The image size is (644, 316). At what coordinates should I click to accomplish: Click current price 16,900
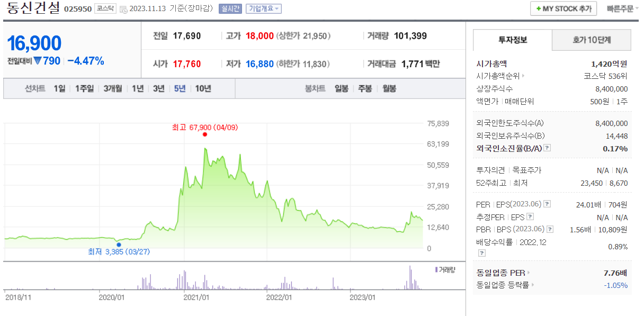click(x=34, y=43)
